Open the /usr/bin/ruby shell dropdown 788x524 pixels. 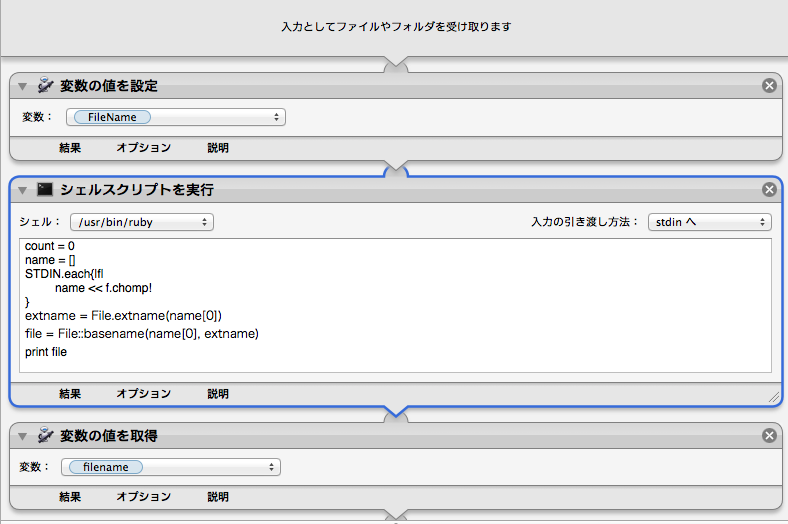(x=142, y=222)
